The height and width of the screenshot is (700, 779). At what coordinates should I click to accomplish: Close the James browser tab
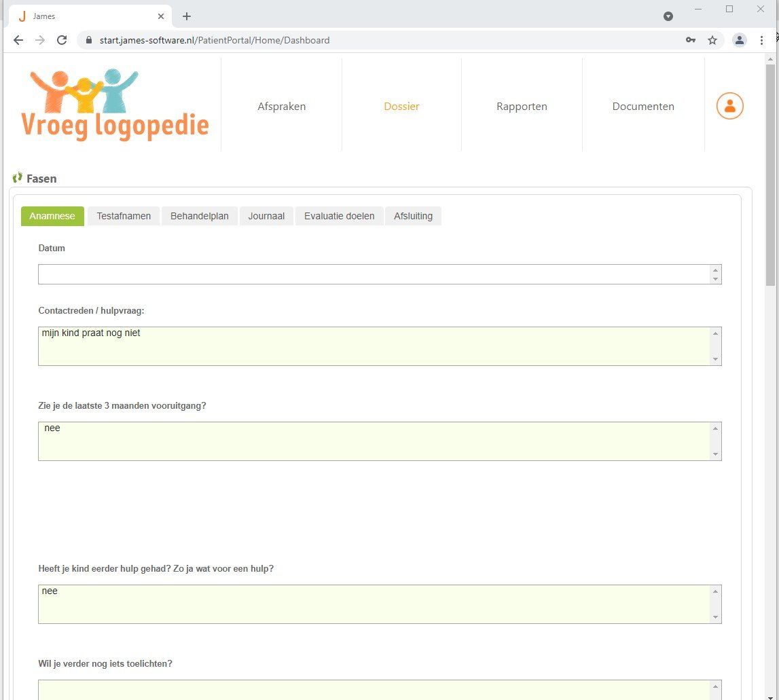160,16
